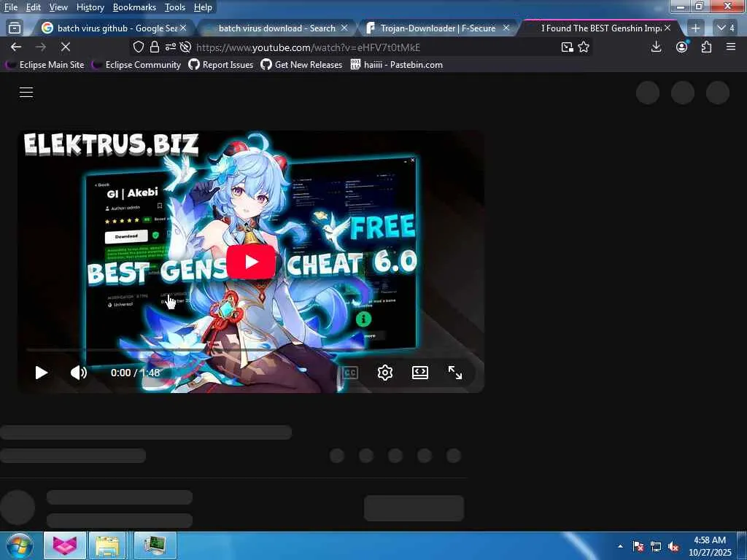747x560 pixels.
Task: Open Action Center flag icon
Action: tap(638, 546)
